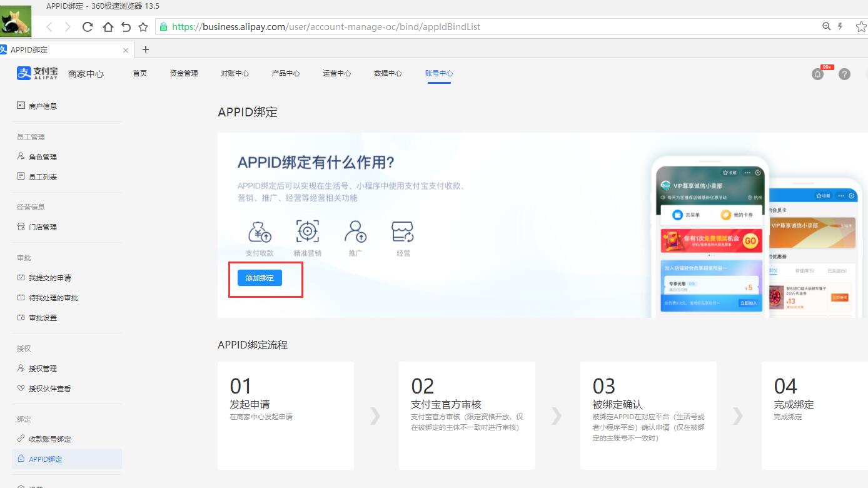868x488 pixels.
Task: Open notifications bell with 99+ badge
Action: [817, 74]
